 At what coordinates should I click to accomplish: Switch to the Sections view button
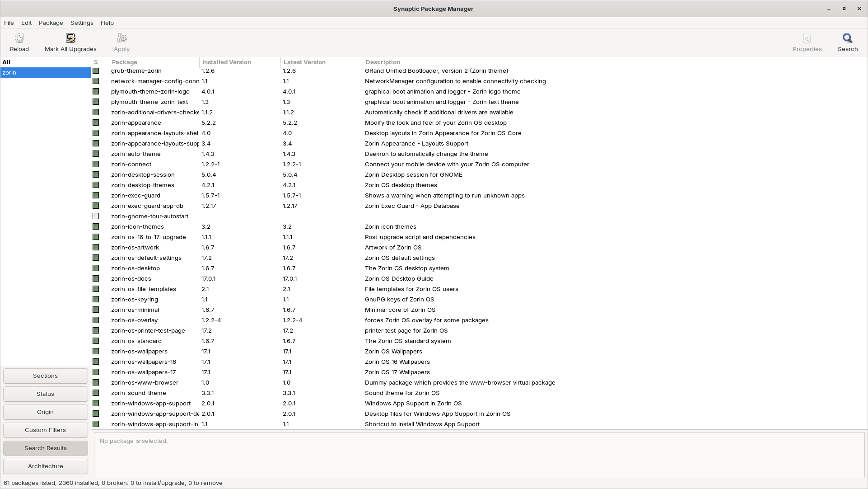45,376
